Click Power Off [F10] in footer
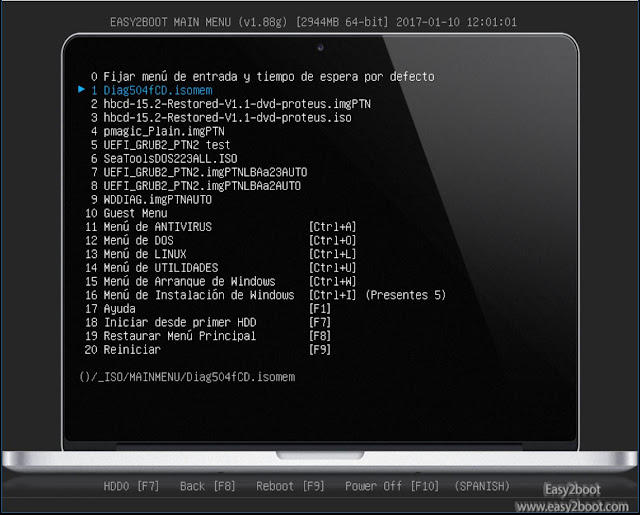Image resolution: width=640 pixels, height=515 pixels. (x=392, y=486)
